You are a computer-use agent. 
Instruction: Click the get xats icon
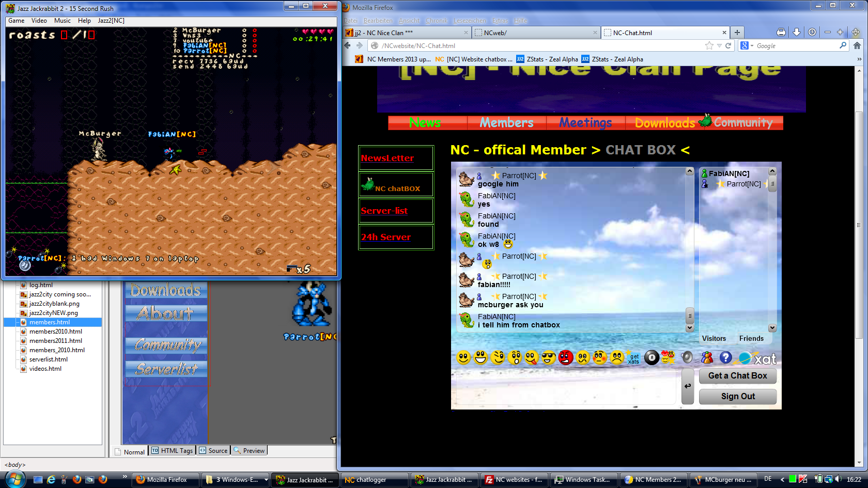(633, 358)
